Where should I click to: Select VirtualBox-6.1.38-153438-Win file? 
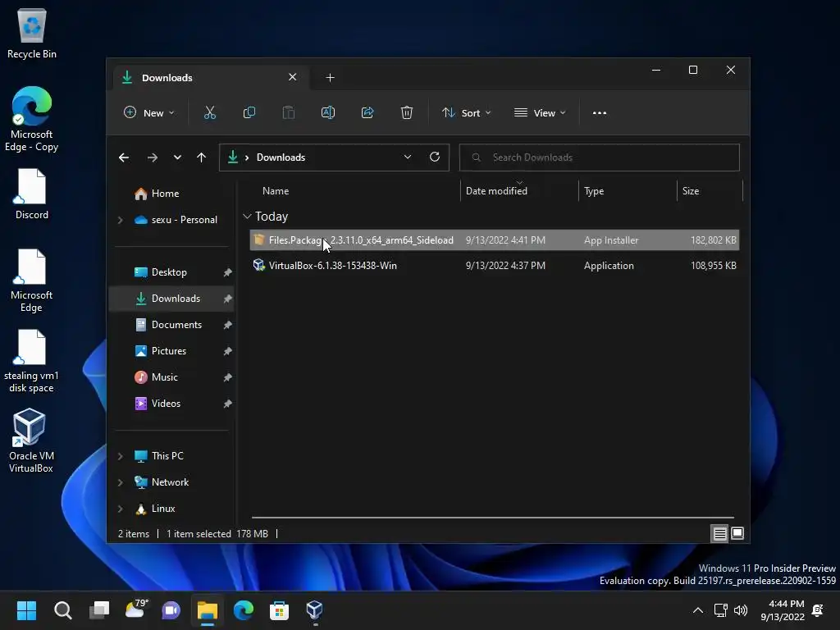[x=494, y=266]
